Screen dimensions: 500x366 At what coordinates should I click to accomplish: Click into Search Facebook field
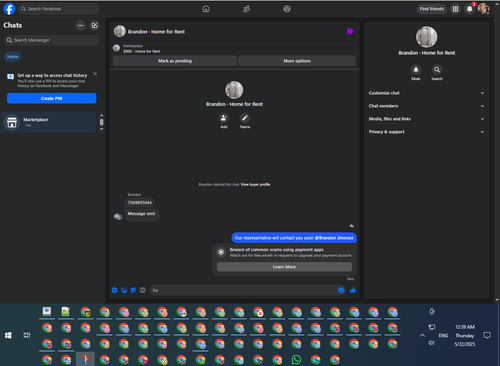click(59, 9)
